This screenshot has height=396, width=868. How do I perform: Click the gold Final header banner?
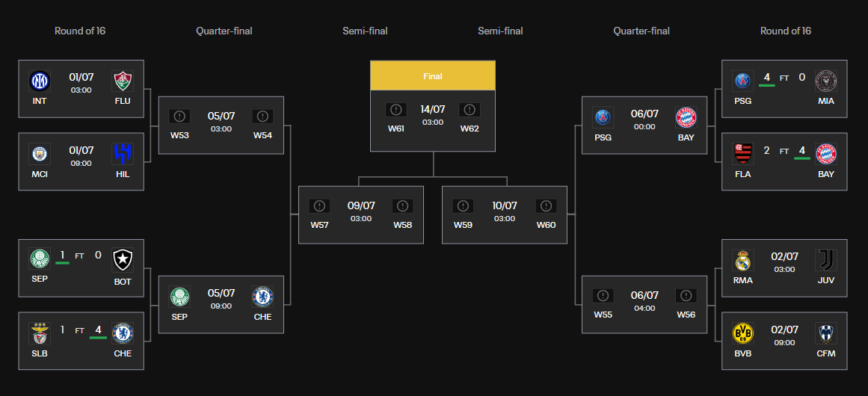pos(433,76)
